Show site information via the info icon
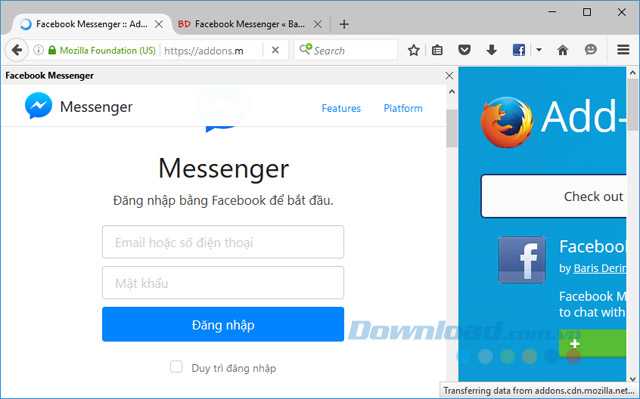 point(38,50)
